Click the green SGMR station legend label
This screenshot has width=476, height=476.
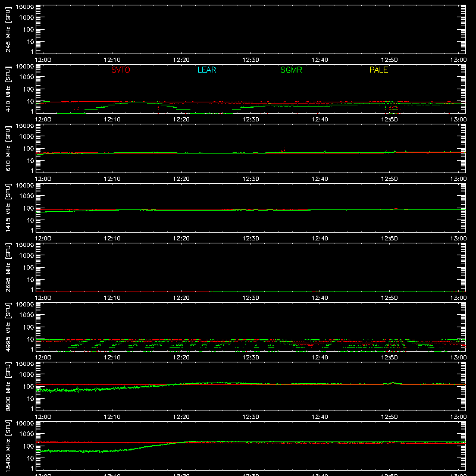291,70
